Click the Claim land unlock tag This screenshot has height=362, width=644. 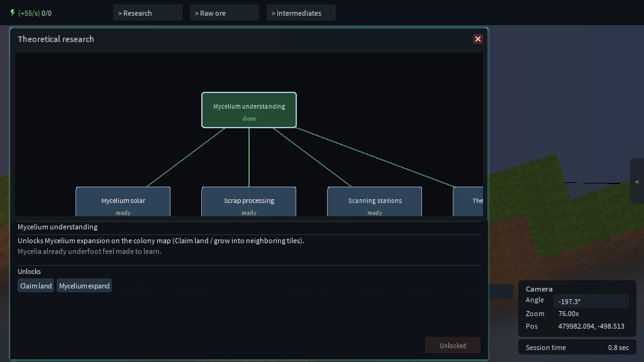point(36,286)
